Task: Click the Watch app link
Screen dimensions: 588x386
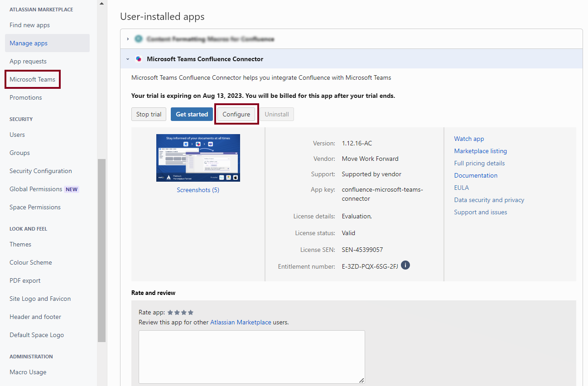Action: coord(469,139)
